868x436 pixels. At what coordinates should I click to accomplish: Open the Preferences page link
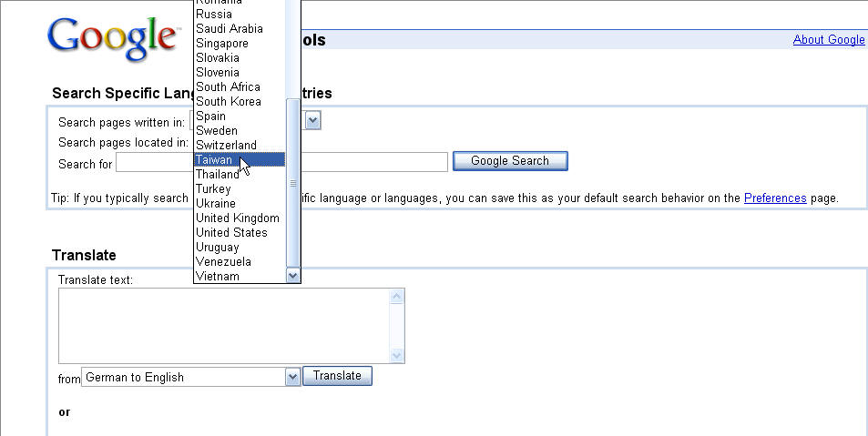click(775, 198)
